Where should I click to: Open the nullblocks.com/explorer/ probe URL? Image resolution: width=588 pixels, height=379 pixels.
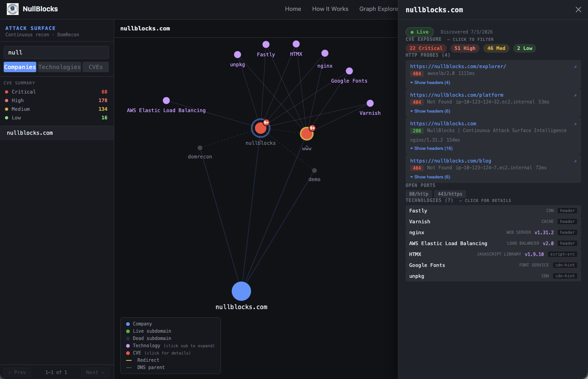coord(458,67)
